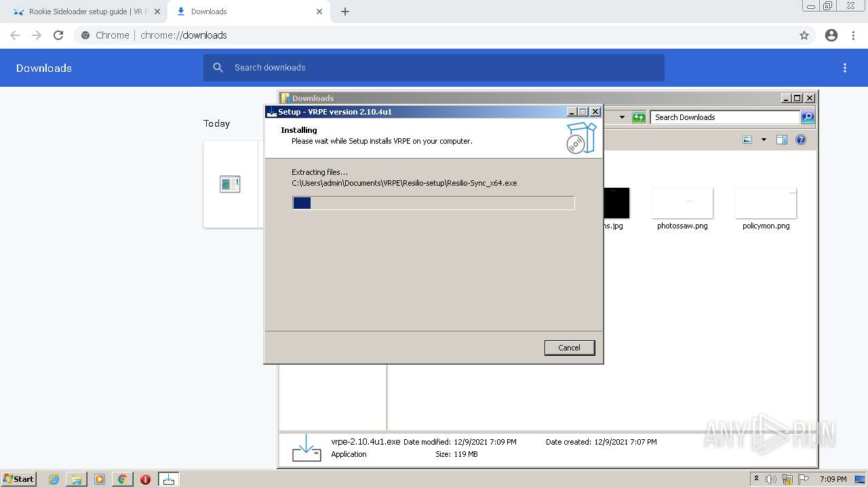Click the Size 119 MB text

point(456,454)
